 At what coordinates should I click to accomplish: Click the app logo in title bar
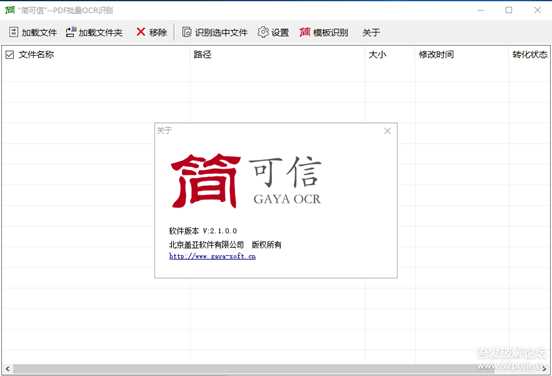pos(10,10)
